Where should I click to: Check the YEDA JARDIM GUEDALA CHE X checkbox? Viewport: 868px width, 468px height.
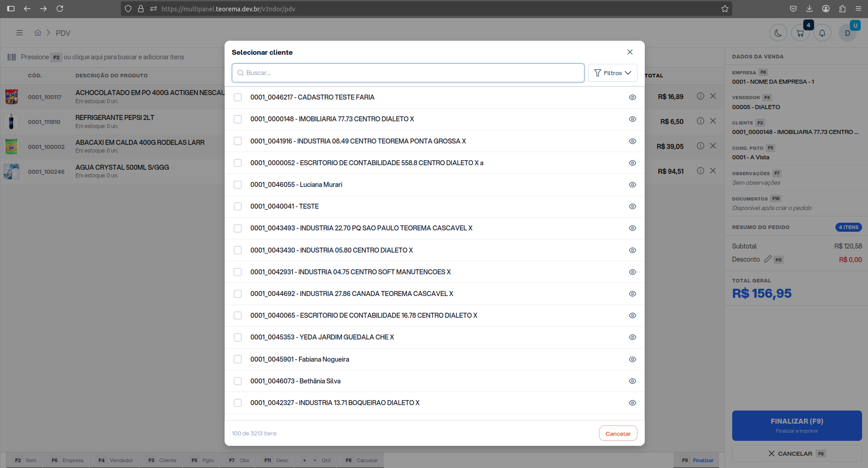click(238, 337)
